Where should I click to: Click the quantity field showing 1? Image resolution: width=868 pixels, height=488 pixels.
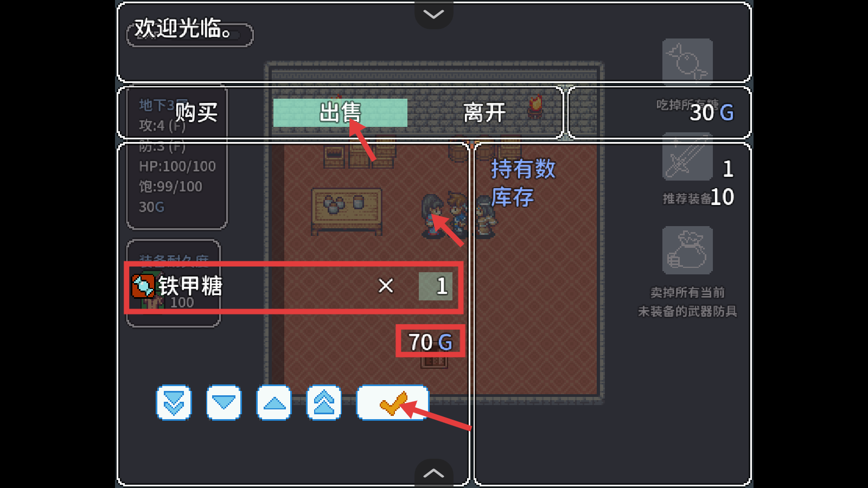[x=436, y=286]
